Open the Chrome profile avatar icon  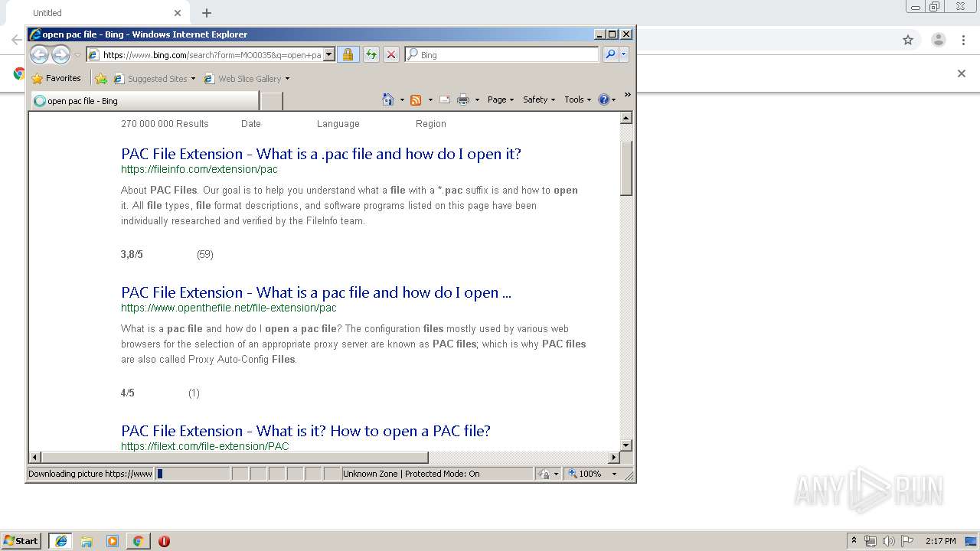[939, 40]
